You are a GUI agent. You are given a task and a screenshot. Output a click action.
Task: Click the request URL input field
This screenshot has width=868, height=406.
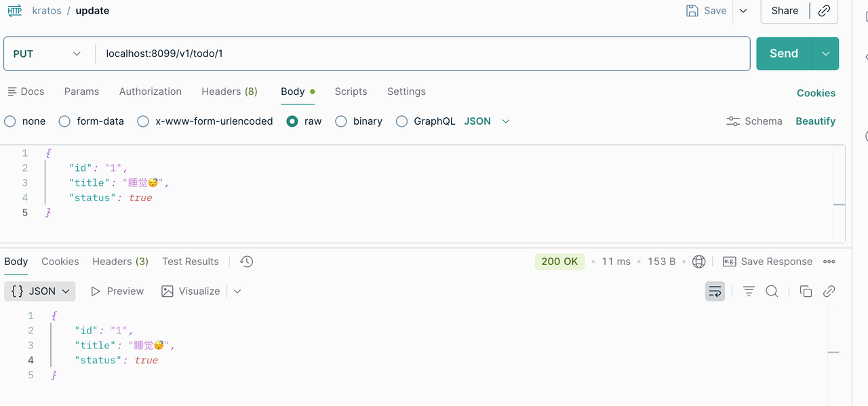click(423, 54)
